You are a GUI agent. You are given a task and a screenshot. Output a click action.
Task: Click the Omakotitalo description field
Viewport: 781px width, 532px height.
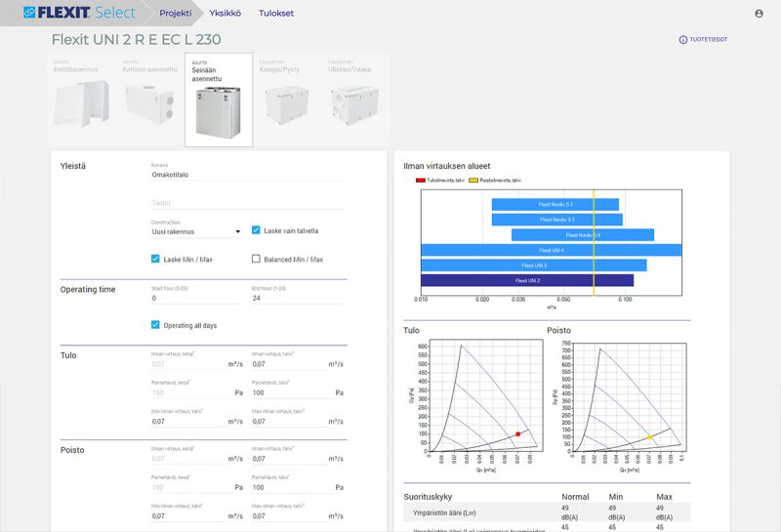click(248, 175)
